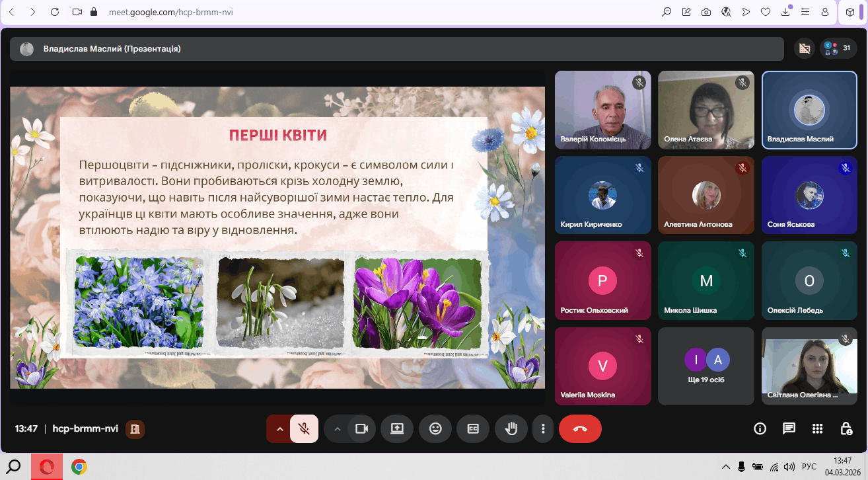Open the chat panel
Screen dimensions: 868x480
coord(789,428)
